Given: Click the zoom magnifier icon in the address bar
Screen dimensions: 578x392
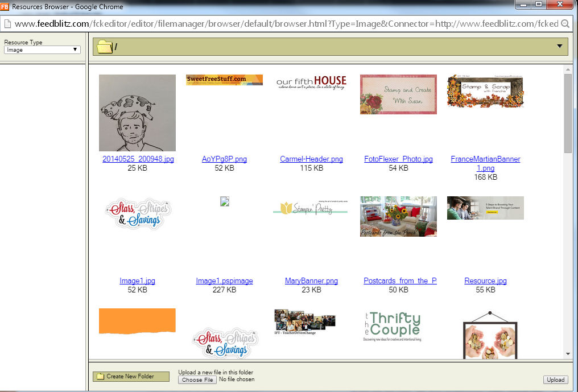Looking at the screenshot, I should tap(565, 24).
